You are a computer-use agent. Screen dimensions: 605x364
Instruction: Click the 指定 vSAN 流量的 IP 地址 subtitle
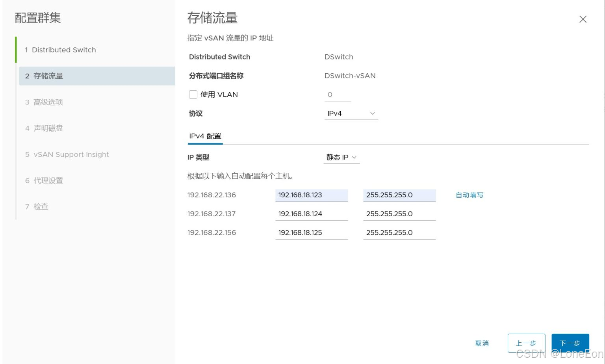click(x=230, y=38)
